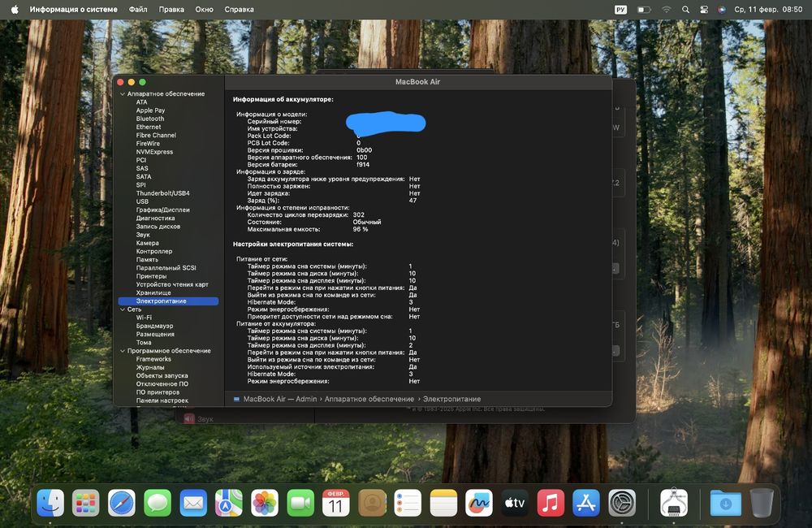Select Журналы in sidebar
812x528 pixels.
[x=150, y=367]
